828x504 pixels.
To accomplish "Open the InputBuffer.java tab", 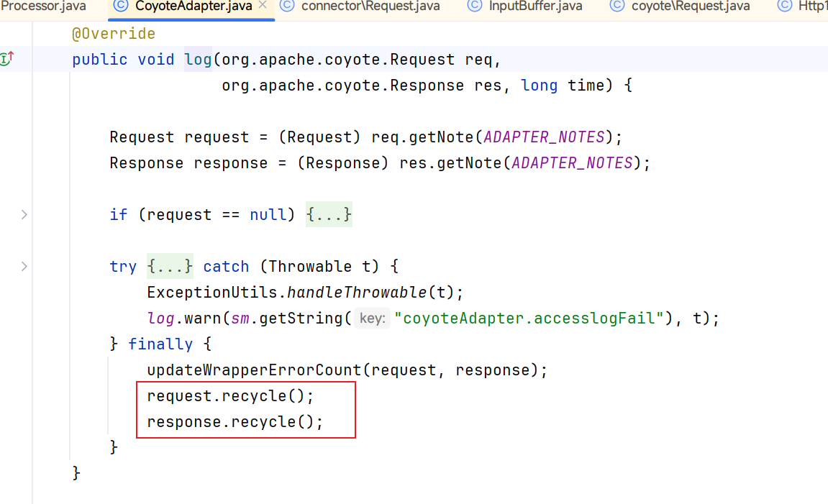I will click(536, 6).
